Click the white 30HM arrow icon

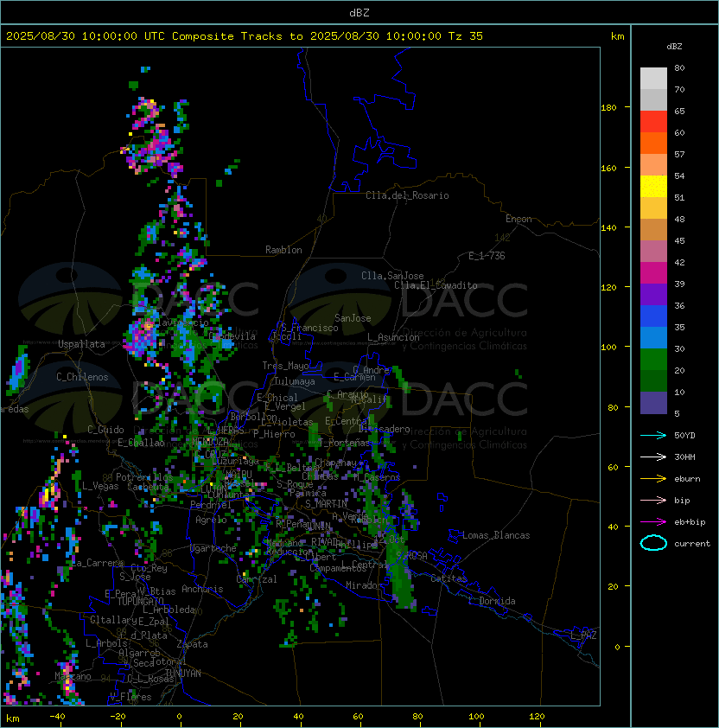pyautogui.click(x=653, y=457)
